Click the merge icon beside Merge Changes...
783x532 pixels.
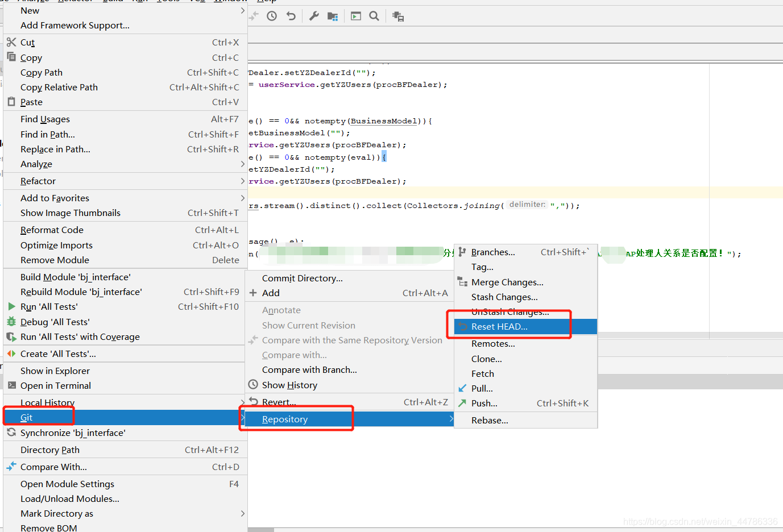462,282
